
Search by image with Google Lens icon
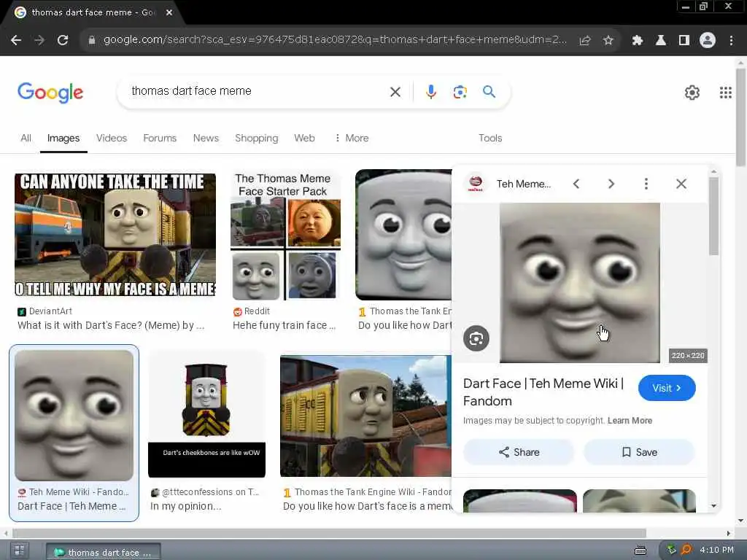tap(460, 92)
